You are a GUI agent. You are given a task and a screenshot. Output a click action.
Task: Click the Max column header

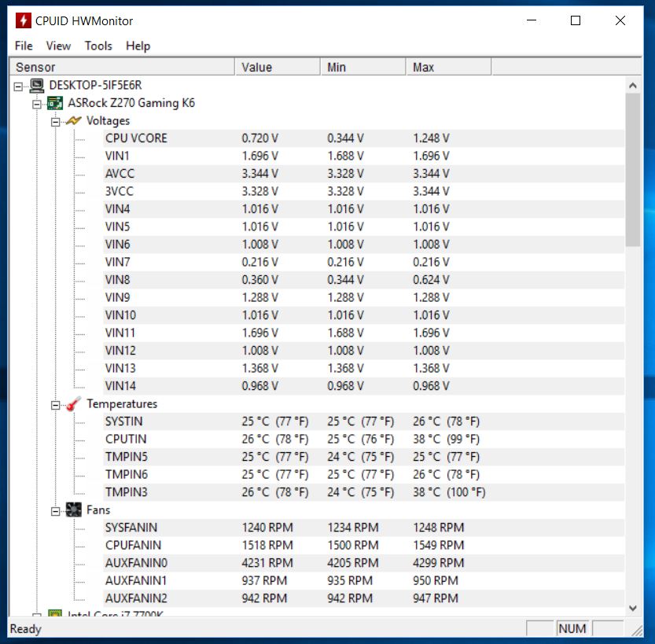click(449, 68)
